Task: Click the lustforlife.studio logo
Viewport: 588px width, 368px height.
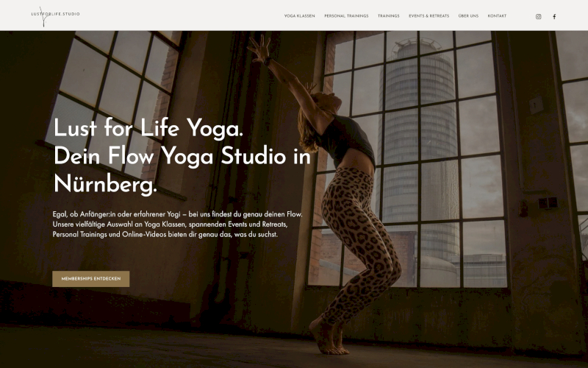Action: pos(55,16)
